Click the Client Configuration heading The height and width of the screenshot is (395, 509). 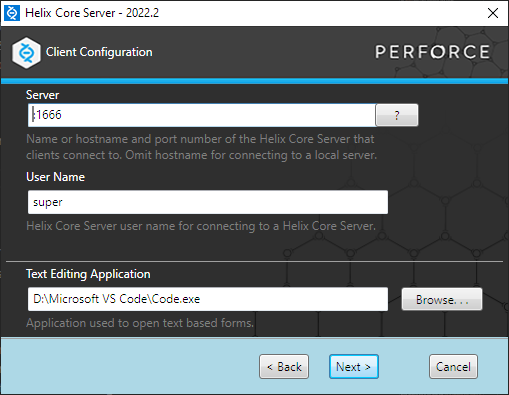click(x=99, y=52)
